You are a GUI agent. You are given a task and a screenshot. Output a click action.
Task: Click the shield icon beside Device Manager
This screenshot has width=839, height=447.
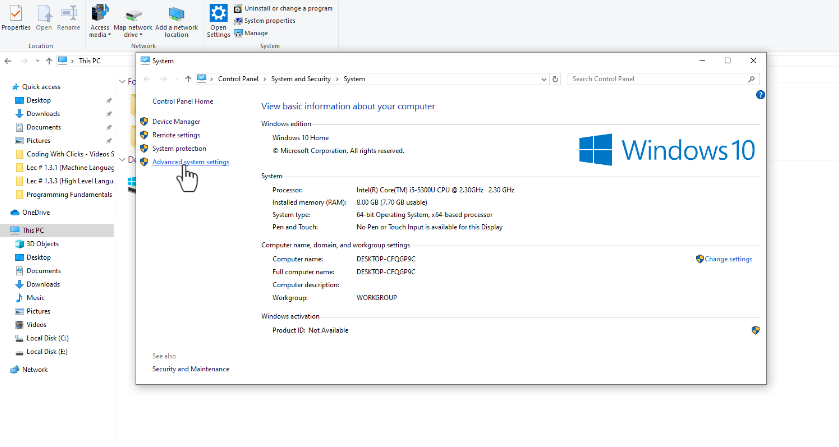point(144,122)
